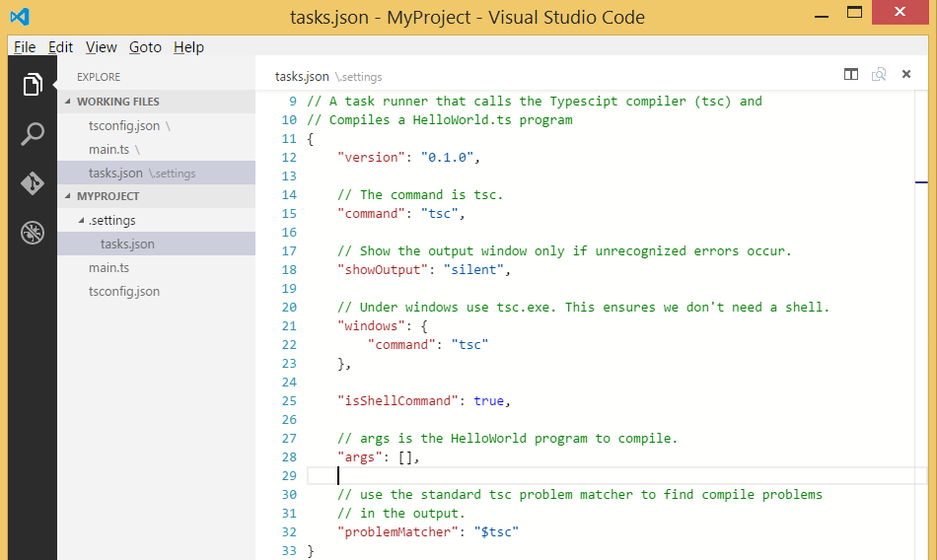Open the Search view in activity bar
937x560 pixels.
coord(33,134)
